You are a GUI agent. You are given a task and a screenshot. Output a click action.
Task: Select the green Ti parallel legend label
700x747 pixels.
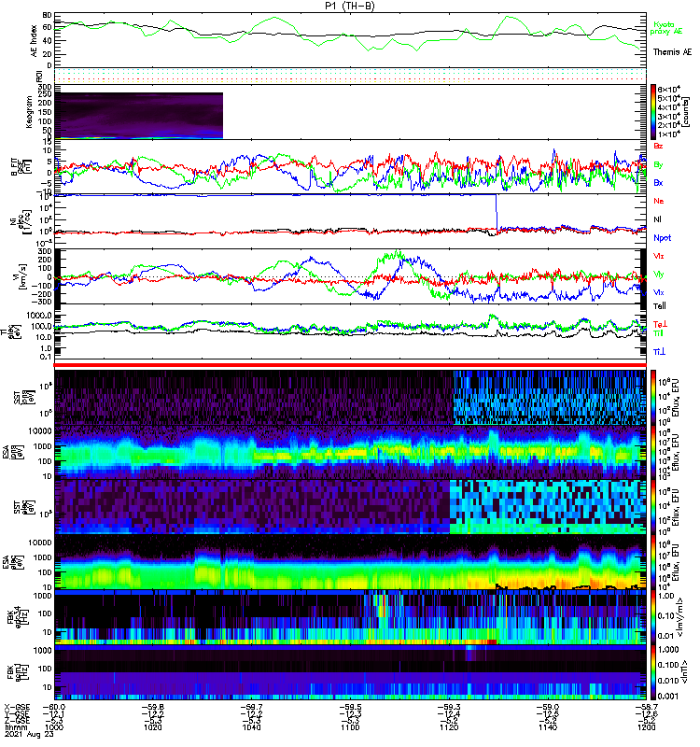658,333
